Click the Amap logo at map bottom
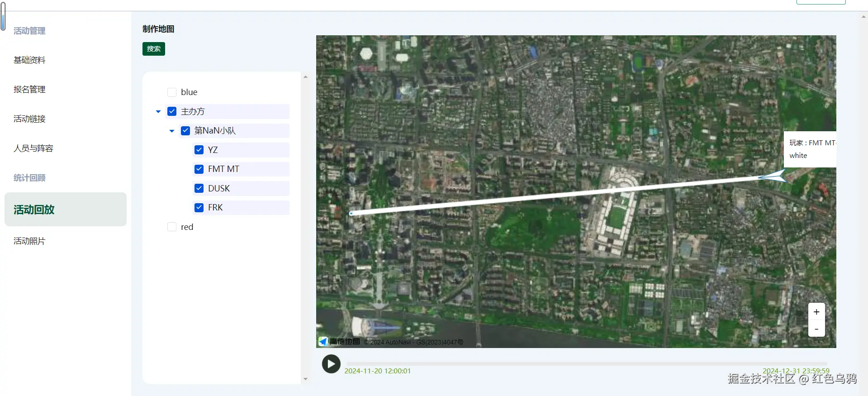 [x=339, y=341]
